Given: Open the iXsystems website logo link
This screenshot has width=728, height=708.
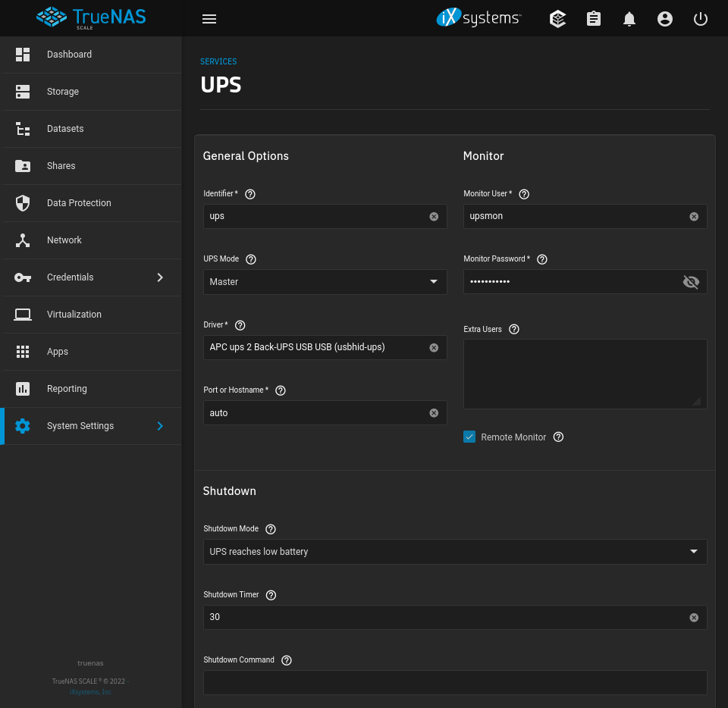Looking at the screenshot, I should (x=479, y=17).
